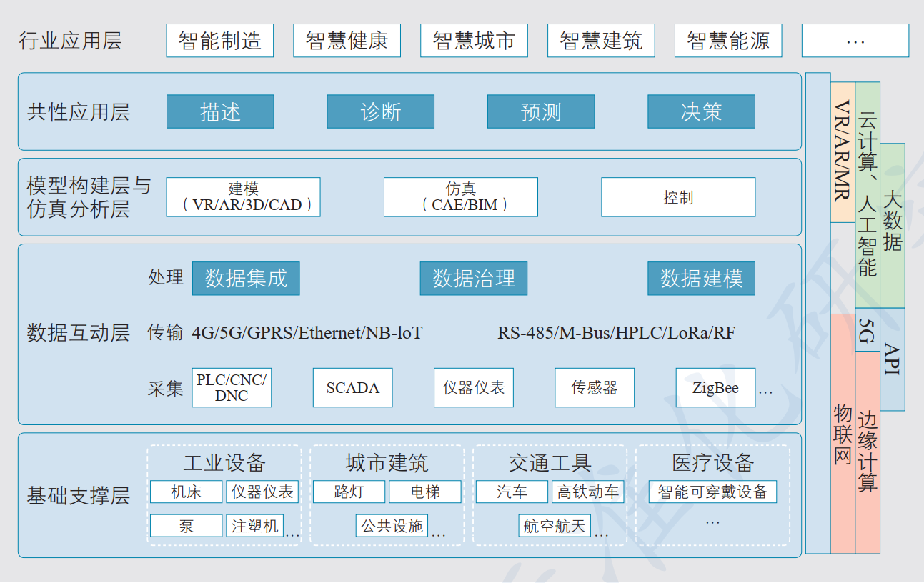Select the 决策 block

(701, 111)
